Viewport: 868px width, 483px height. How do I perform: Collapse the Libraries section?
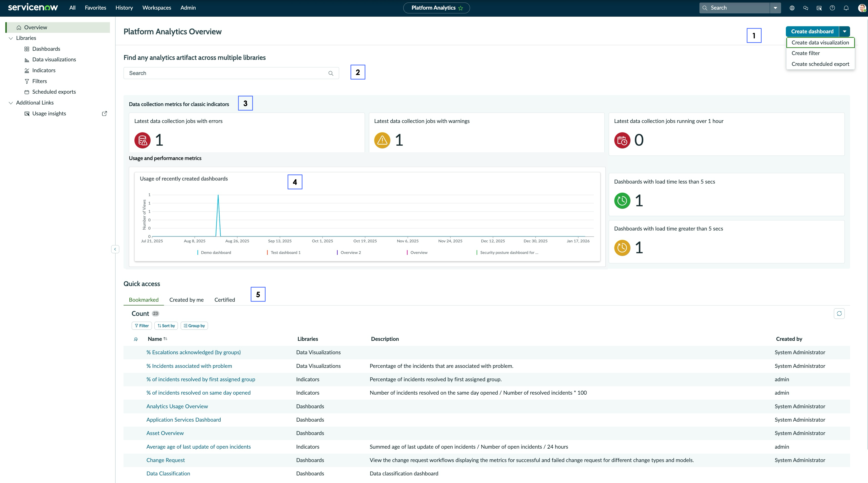[x=10, y=38]
